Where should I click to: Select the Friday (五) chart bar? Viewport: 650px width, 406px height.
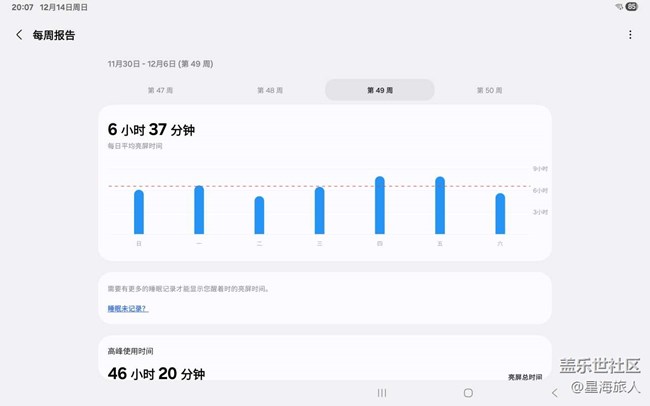440,205
